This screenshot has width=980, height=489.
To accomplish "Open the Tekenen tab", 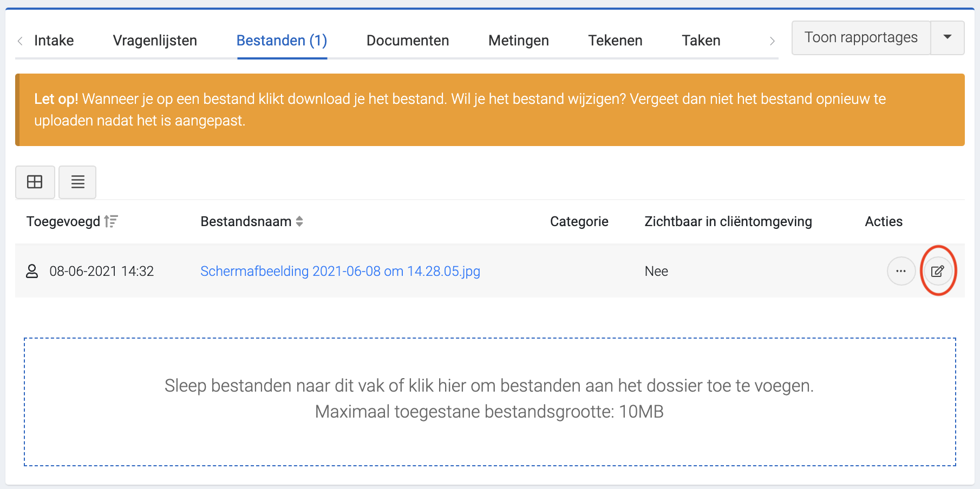I will tap(615, 40).
